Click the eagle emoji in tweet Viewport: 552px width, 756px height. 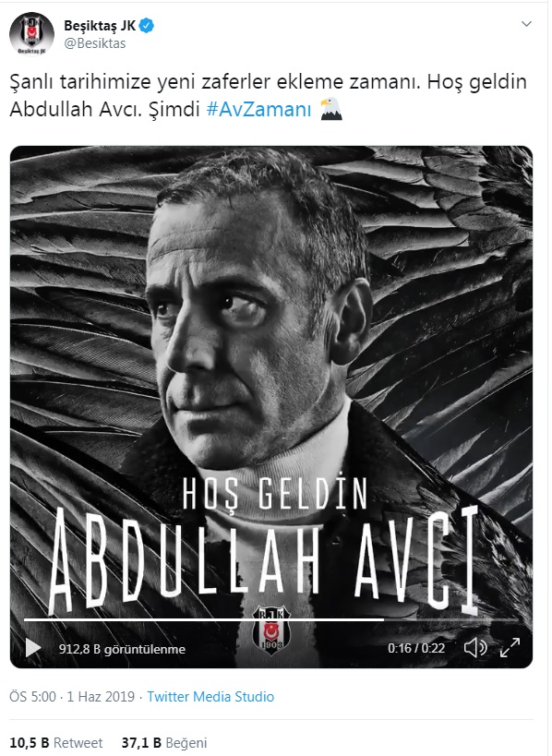pyautogui.click(x=331, y=109)
